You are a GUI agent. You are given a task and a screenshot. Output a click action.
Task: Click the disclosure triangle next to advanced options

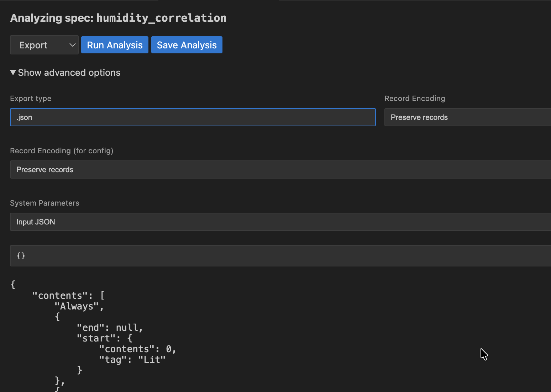click(13, 73)
